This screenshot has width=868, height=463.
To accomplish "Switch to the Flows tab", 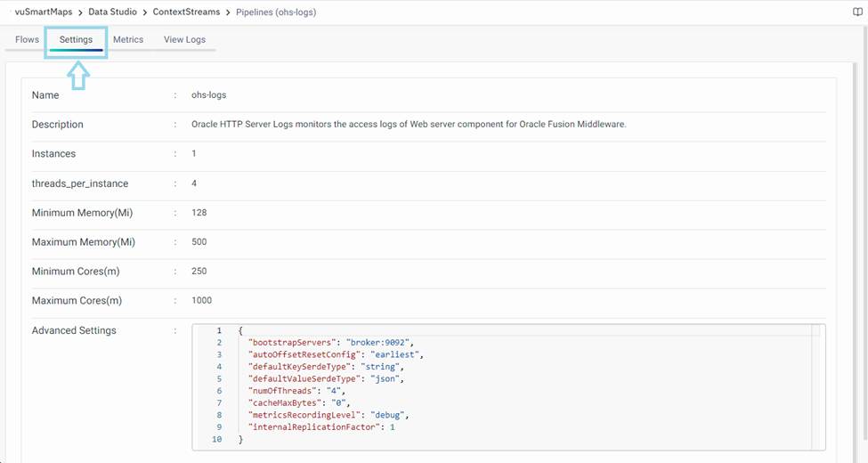I will coord(27,40).
